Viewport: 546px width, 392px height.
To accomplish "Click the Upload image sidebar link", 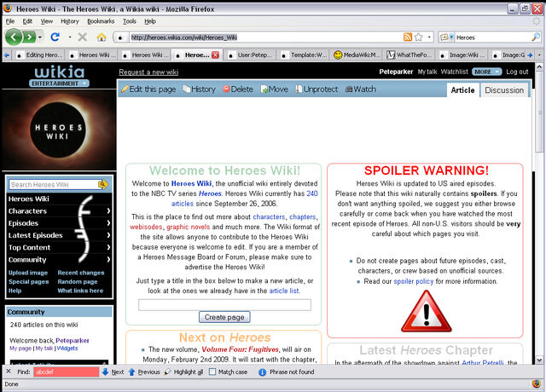I will [28, 273].
